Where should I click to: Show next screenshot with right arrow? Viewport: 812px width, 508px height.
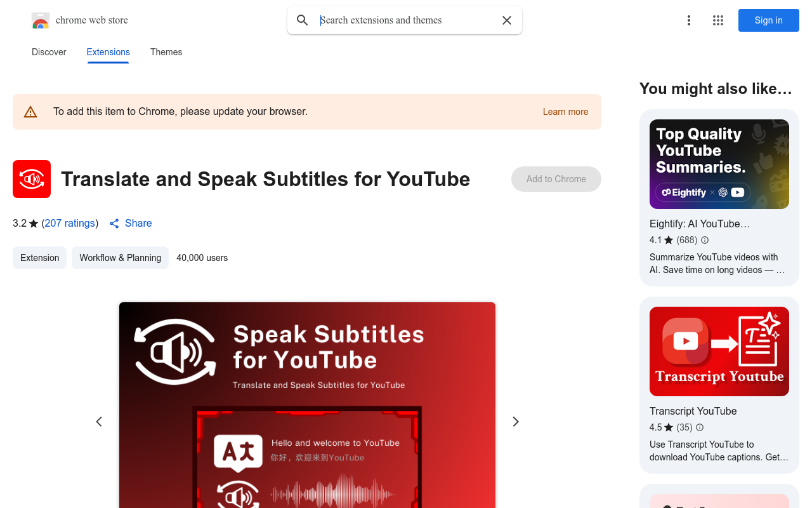[516, 422]
